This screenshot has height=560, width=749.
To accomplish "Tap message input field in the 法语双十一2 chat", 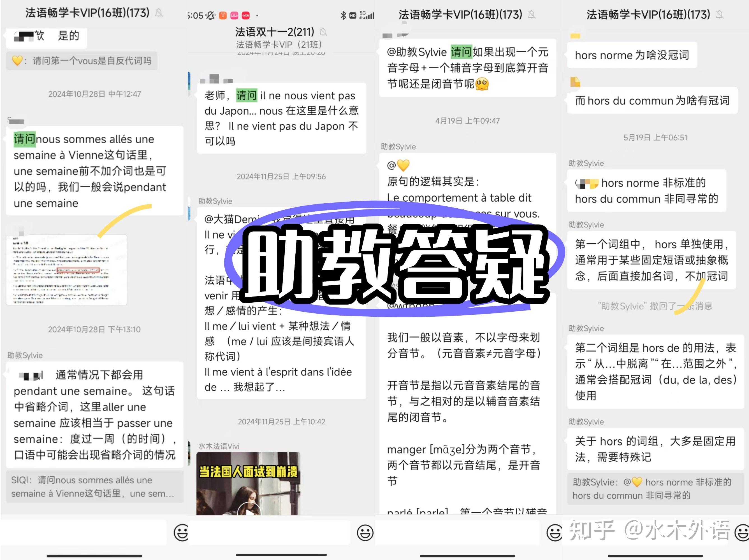I will (x=269, y=533).
